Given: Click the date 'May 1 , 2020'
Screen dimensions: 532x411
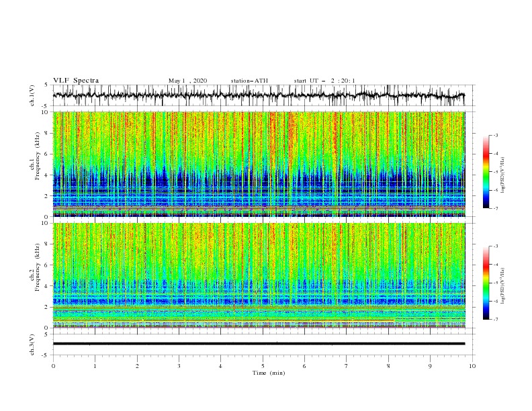Looking at the screenshot, I should [x=187, y=81].
